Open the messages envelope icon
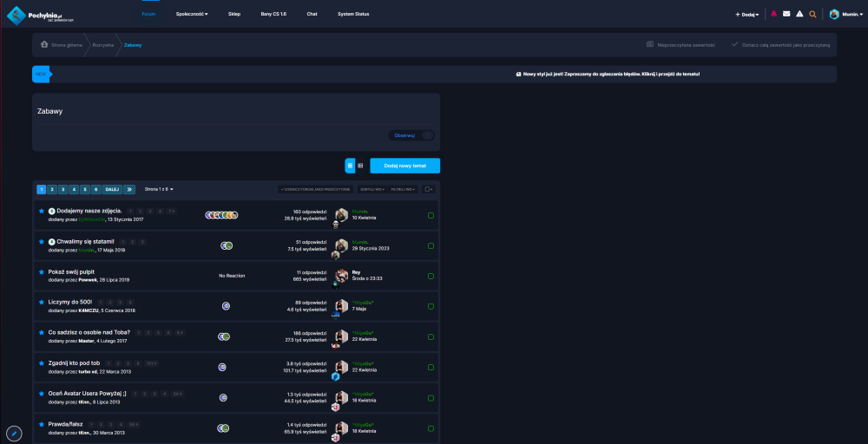The image size is (868, 444). (x=786, y=14)
